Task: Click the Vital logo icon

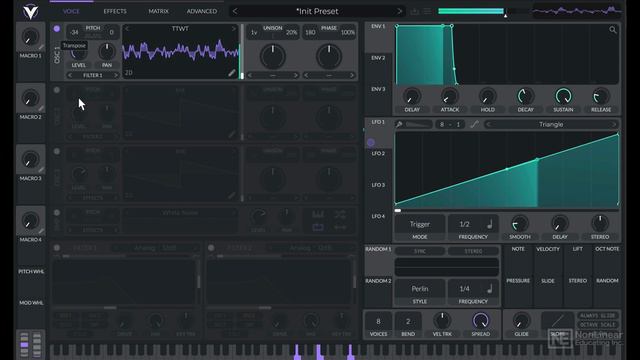Action: pyautogui.click(x=31, y=11)
